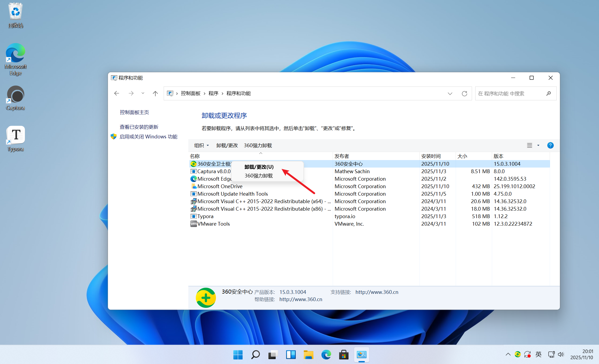Click the back navigation arrow
Image resolution: width=599 pixels, height=364 pixels.
tap(117, 93)
